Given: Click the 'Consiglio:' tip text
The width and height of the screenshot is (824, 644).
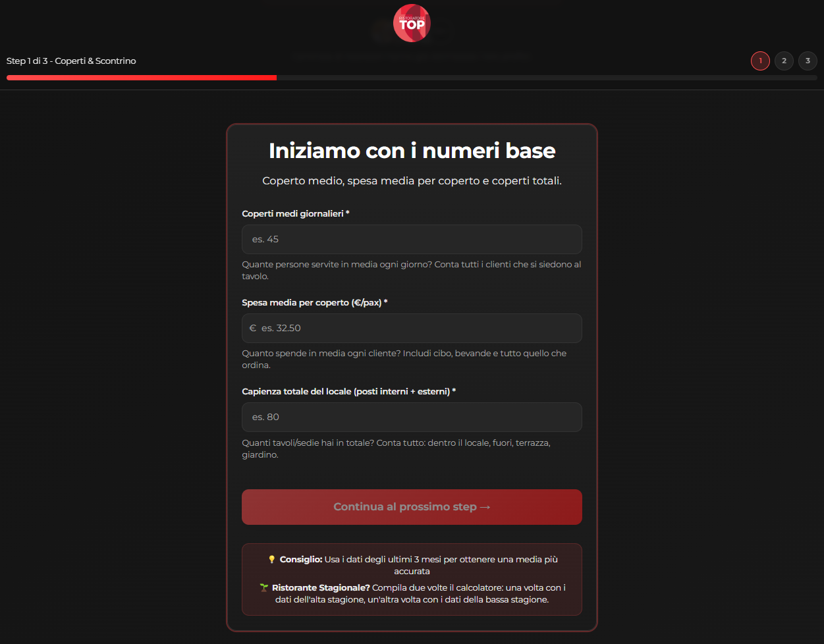Looking at the screenshot, I should pos(301,559).
